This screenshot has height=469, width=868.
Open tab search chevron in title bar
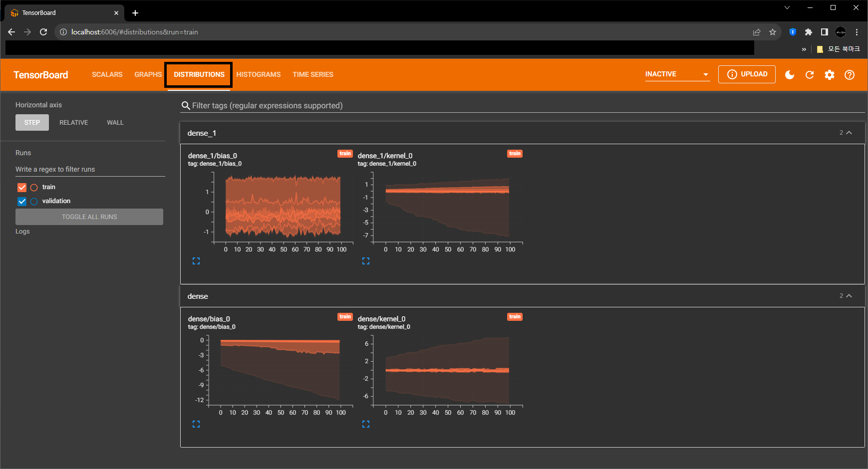click(787, 7)
